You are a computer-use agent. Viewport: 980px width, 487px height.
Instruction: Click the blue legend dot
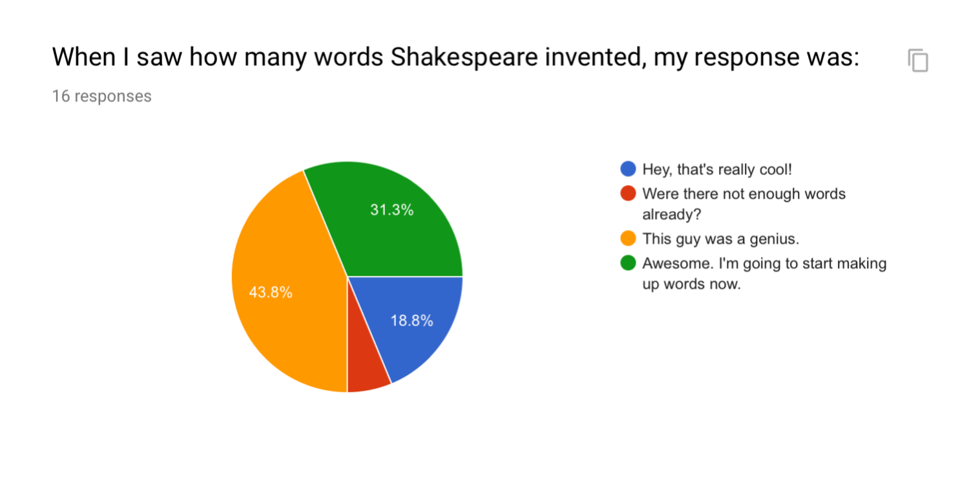tap(628, 169)
